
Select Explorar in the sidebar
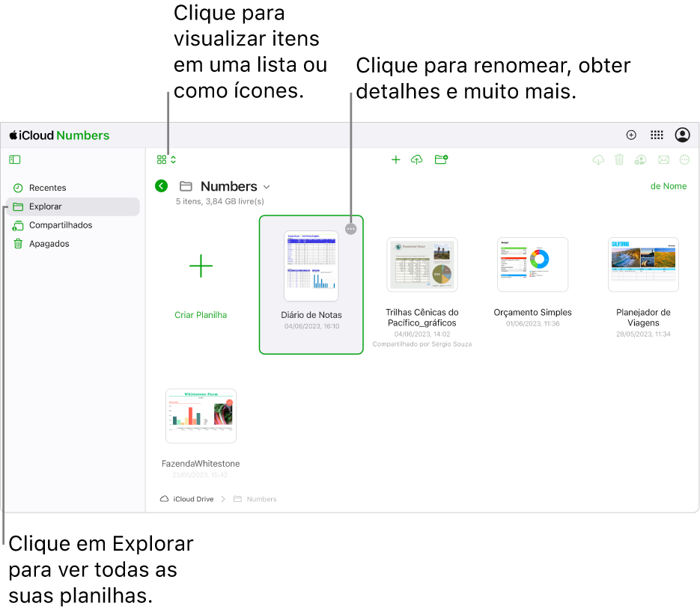coord(73,206)
